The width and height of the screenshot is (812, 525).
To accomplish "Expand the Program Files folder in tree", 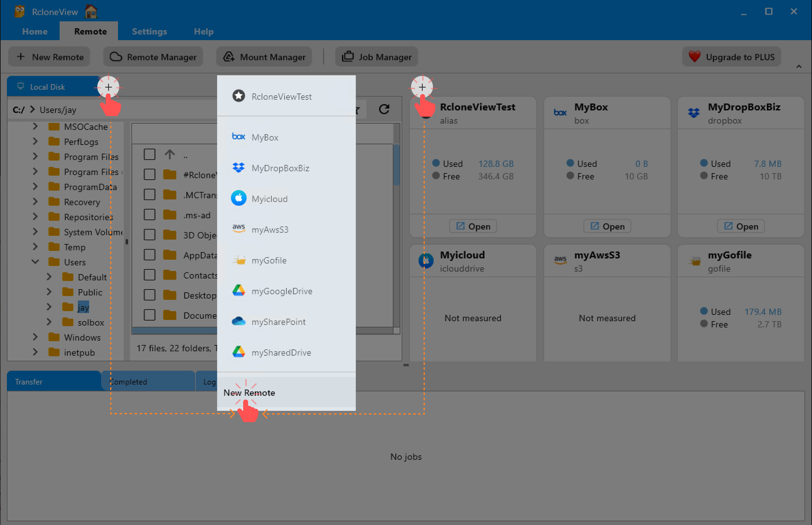I will pyautogui.click(x=35, y=156).
